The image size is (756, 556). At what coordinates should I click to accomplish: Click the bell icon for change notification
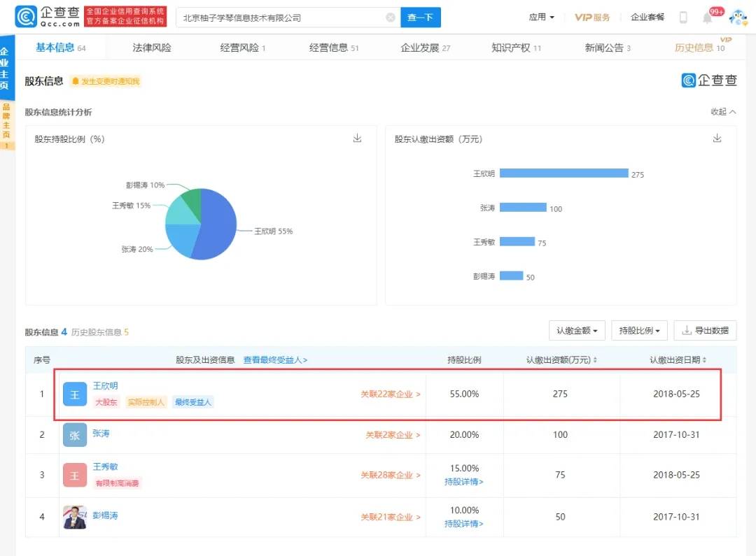75,81
